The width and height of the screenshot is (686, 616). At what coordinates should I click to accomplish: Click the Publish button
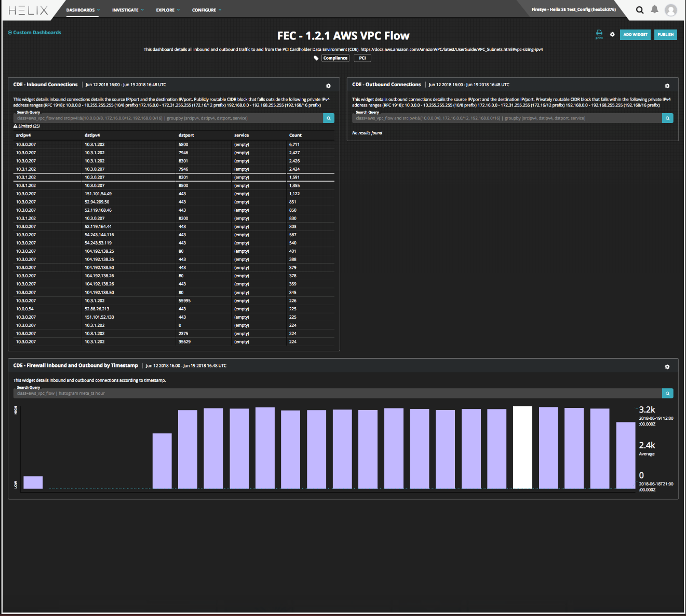(x=665, y=35)
